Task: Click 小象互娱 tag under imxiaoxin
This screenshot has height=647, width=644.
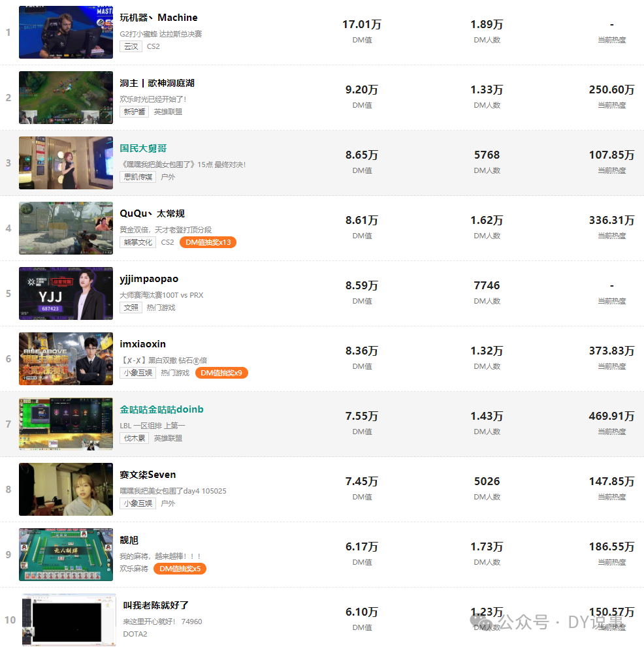Action: 138,373
